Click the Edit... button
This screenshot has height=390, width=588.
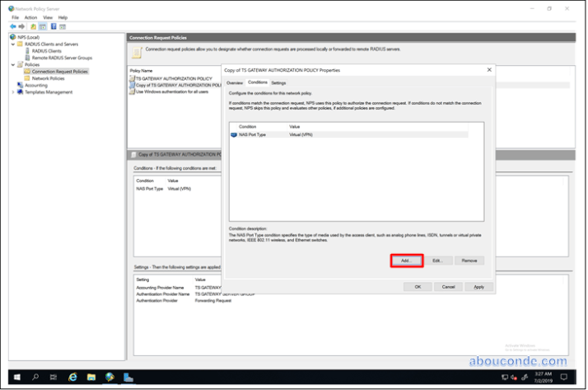437,261
